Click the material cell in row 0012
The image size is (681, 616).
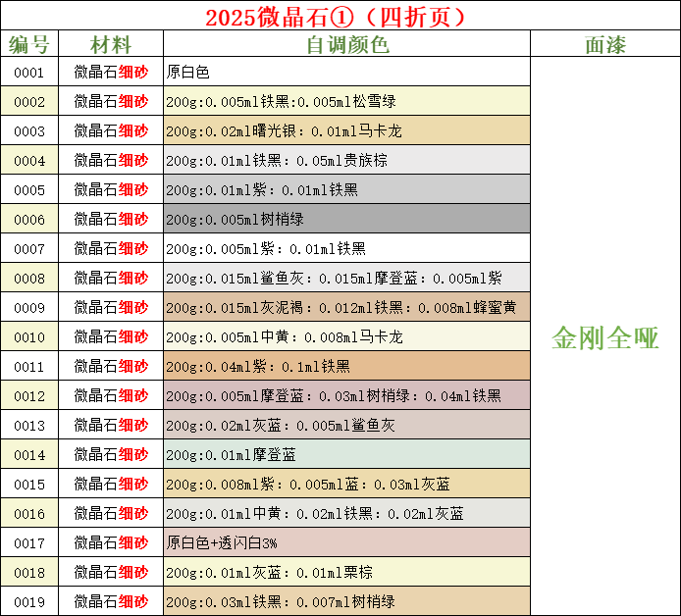coord(111,396)
